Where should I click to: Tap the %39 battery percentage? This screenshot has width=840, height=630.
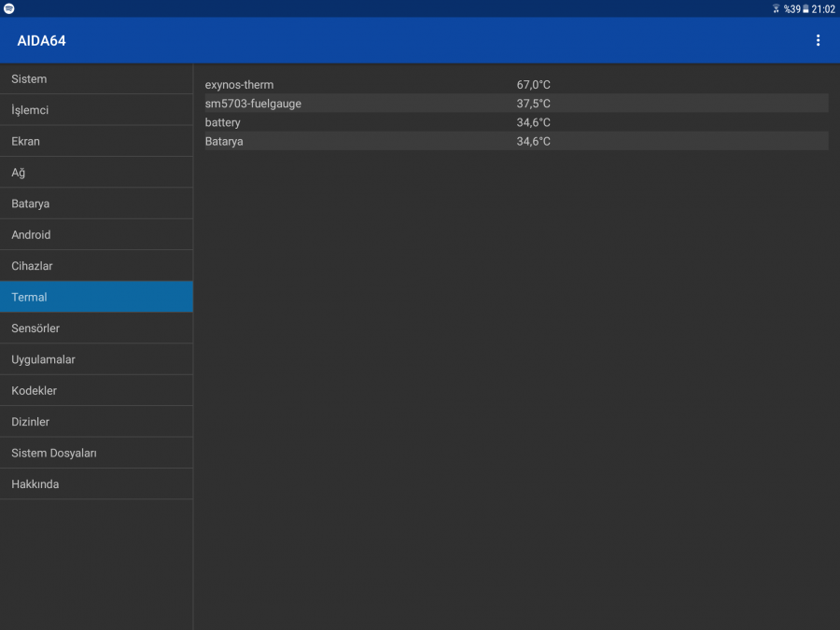pyautogui.click(x=791, y=8)
